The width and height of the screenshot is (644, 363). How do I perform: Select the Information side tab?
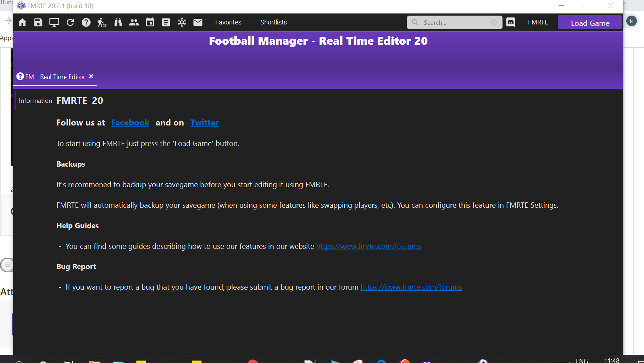point(35,101)
